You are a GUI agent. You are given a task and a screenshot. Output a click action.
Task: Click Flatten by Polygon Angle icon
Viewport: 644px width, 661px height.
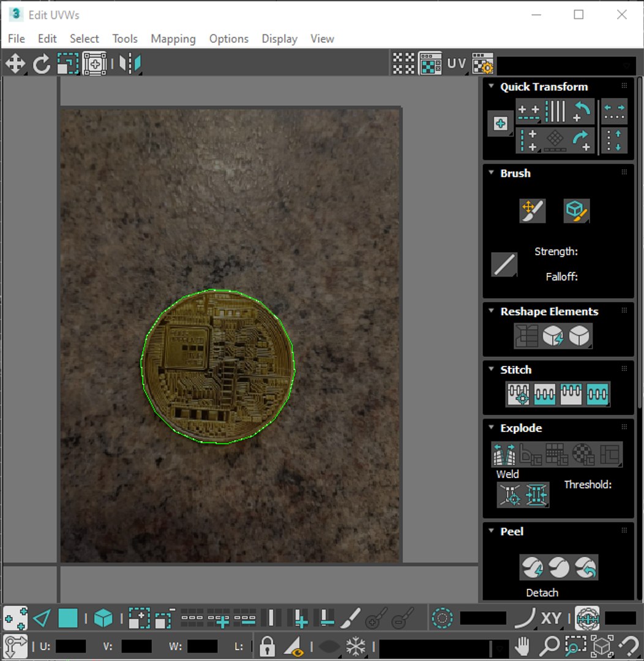[531, 454]
